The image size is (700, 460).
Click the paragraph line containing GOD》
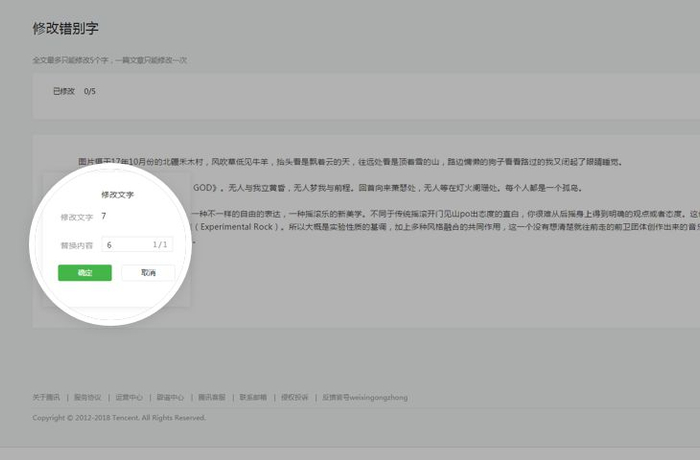pyautogui.click(x=388, y=188)
